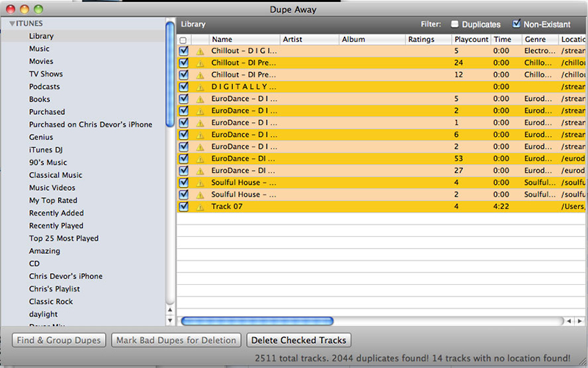Select 90's Music playlist
The width and height of the screenshot is (588, 368).
click(x=48, y=163)
